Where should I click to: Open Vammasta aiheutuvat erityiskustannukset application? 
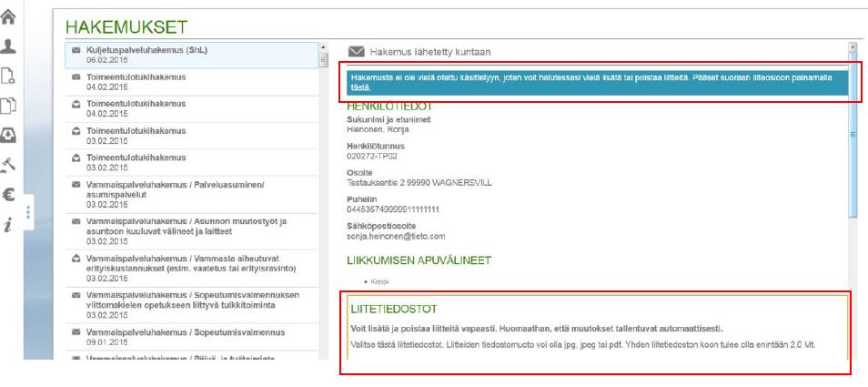coord(192,269)
